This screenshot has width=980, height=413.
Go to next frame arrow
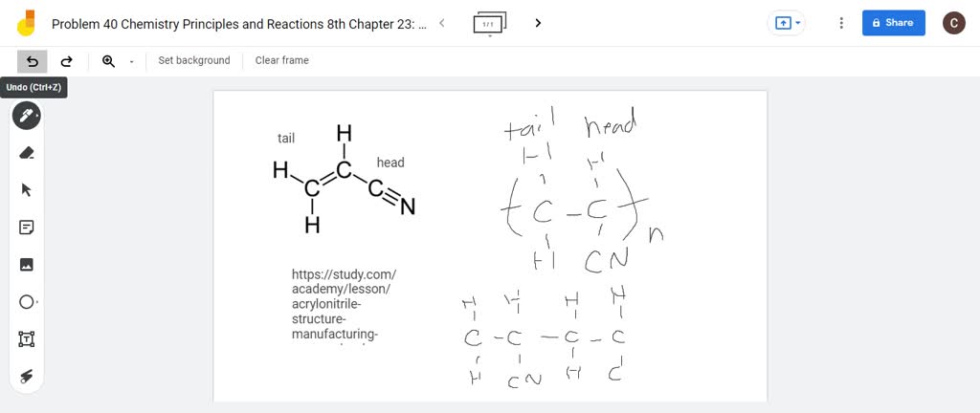538,23
